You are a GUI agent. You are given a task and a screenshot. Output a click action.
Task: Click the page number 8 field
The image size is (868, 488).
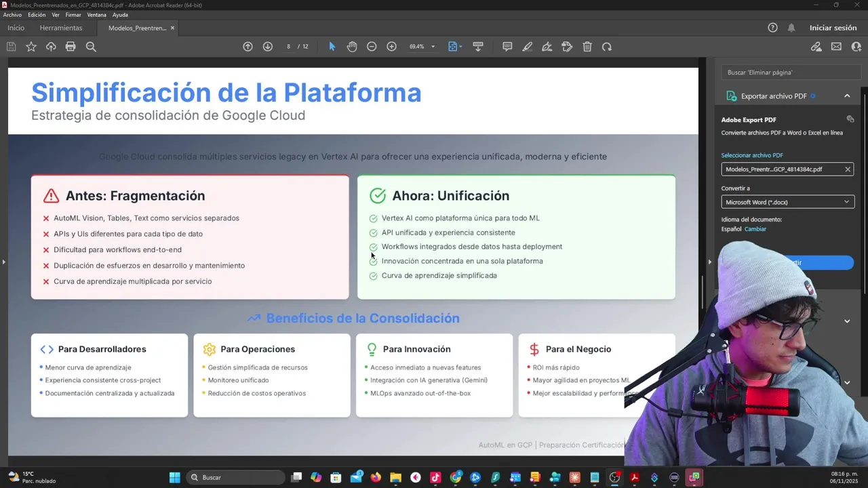click(288, 47)
